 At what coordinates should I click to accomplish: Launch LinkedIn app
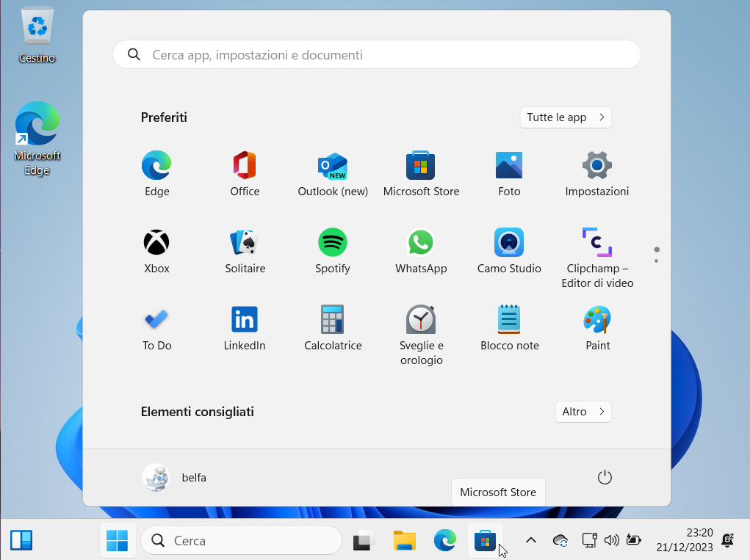pos(245,328)
